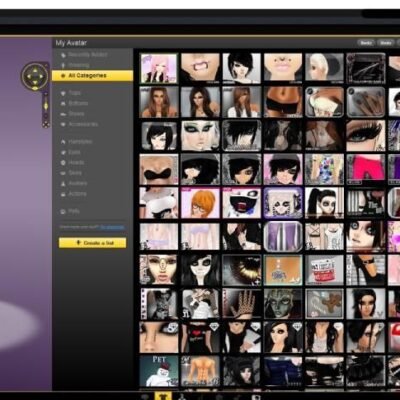This screenshot has height=400, width=400.
Task: Click the camera zoom slider handle
Action: [46, 106]
